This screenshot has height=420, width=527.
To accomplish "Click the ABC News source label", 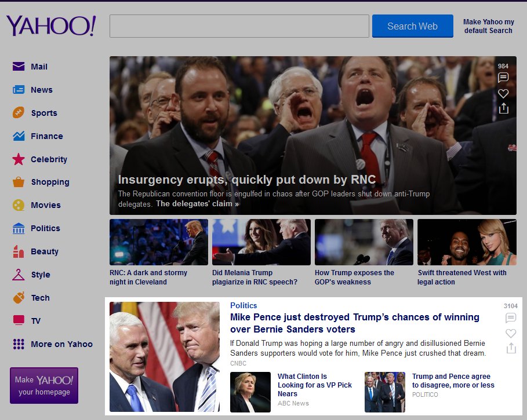I will click(293, 403).
